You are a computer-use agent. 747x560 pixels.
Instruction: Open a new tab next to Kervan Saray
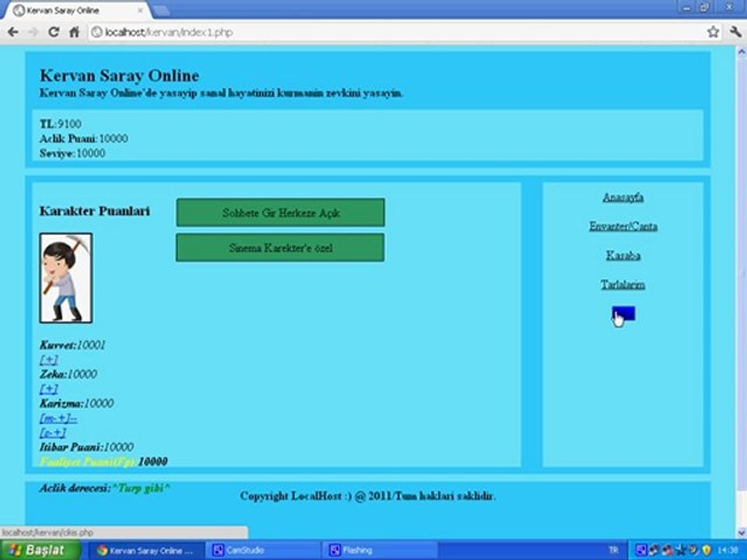pyautogui.click(x=161, y=10)
